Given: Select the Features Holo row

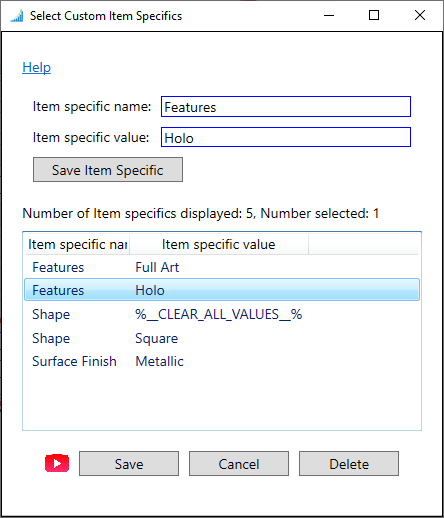Looking at the screenshot, I should coord(222,290).
